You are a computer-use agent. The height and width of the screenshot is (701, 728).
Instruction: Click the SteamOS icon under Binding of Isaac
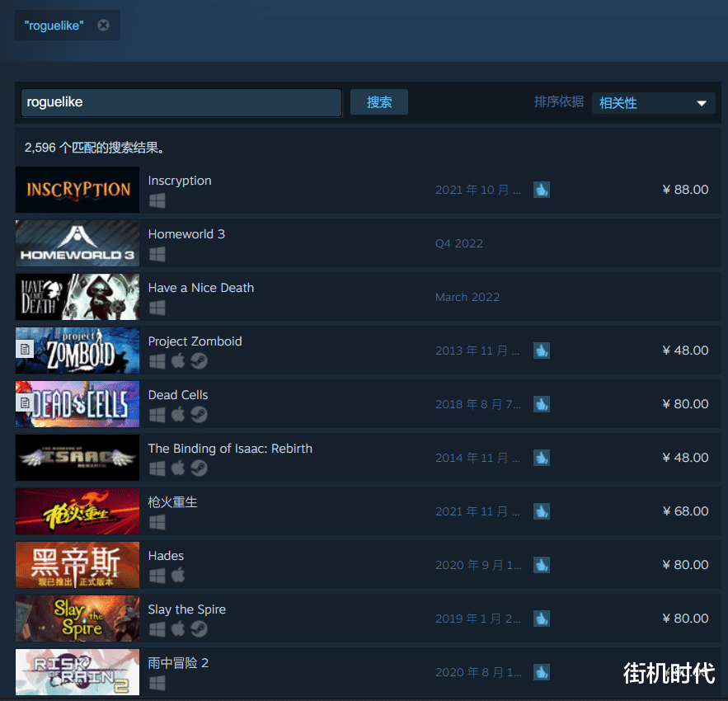tap(200, 468)
